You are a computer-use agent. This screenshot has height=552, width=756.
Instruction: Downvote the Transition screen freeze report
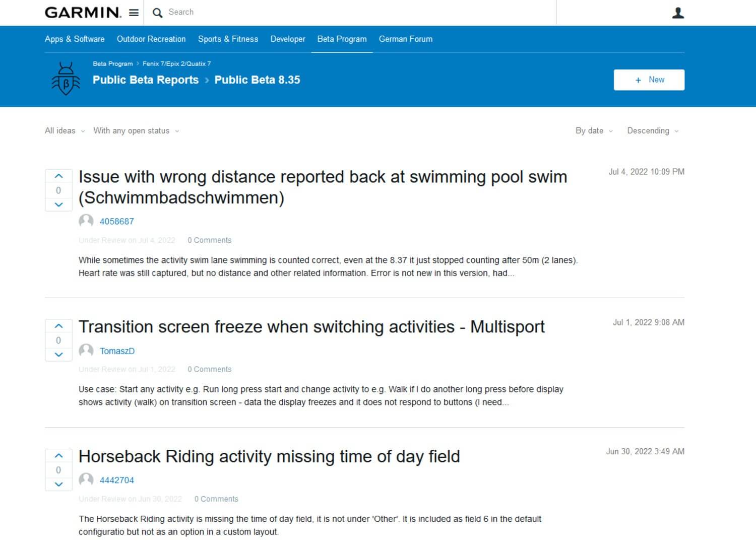coord(58,355)
